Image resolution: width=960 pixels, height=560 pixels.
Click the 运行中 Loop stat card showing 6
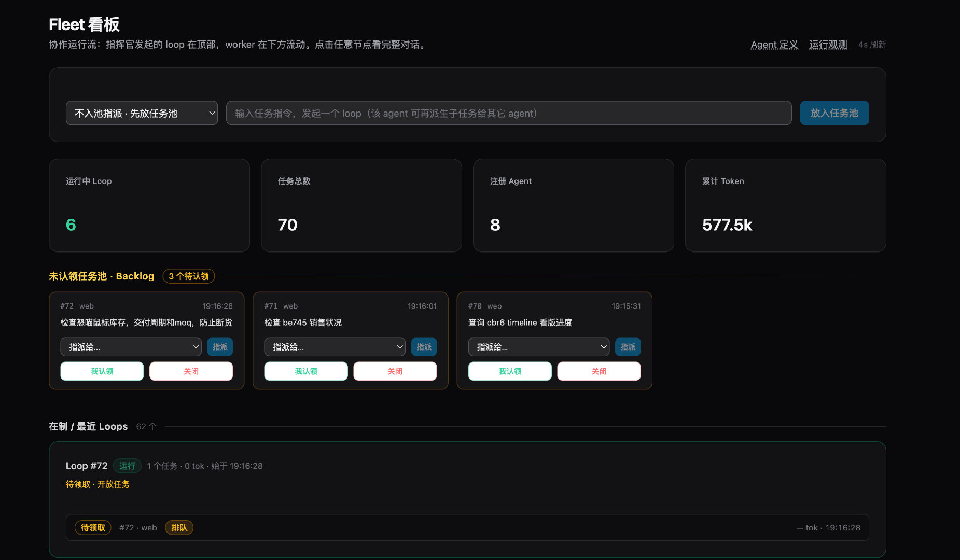tap(149, 205)
